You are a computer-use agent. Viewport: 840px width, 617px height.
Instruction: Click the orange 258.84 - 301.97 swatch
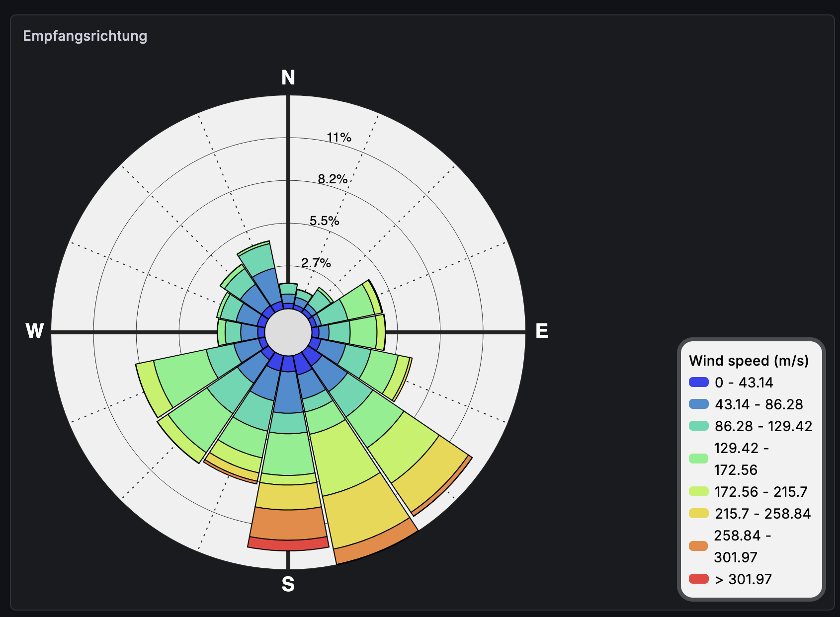click(698, 546)
